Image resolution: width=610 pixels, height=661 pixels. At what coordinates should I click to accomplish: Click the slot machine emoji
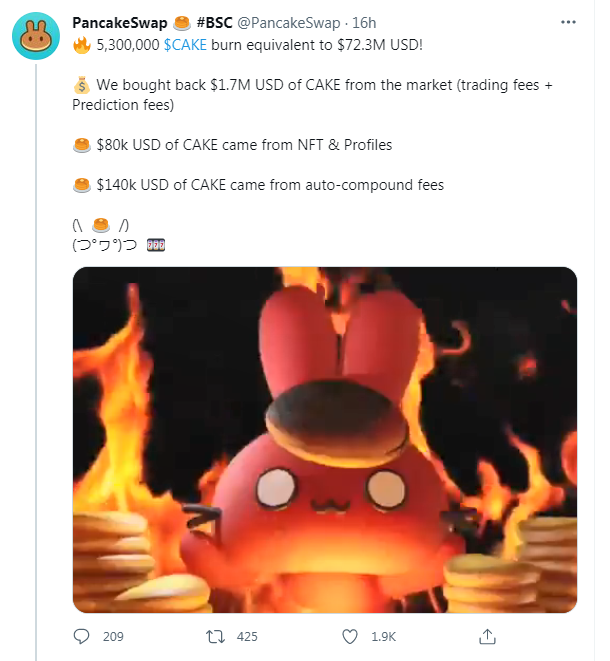(156, 245)
